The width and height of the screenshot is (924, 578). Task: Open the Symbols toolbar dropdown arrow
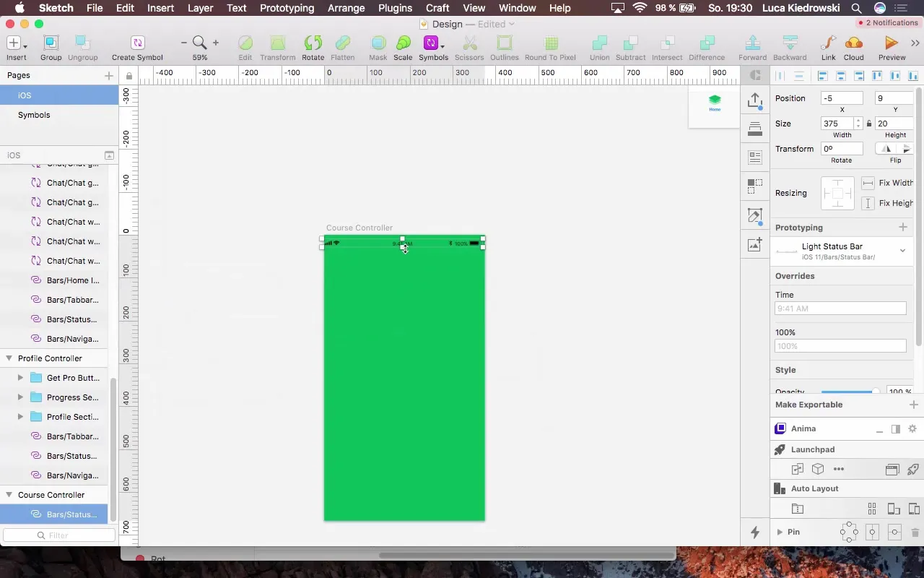coord(442,46)
